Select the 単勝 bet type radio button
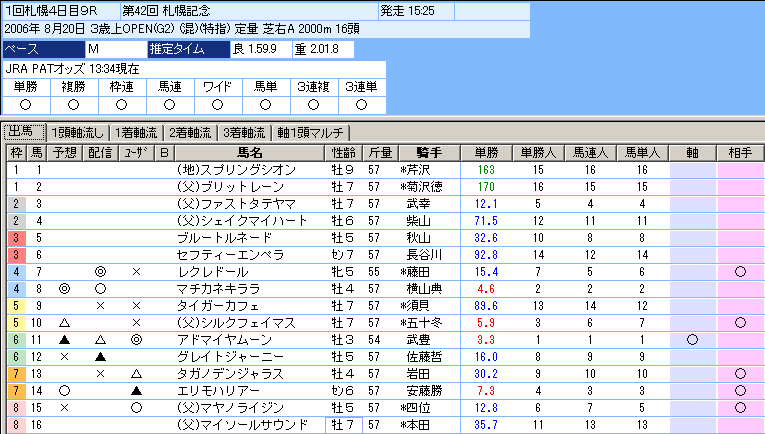Screen dimensions: 765x434 click(x=26, y=104)
